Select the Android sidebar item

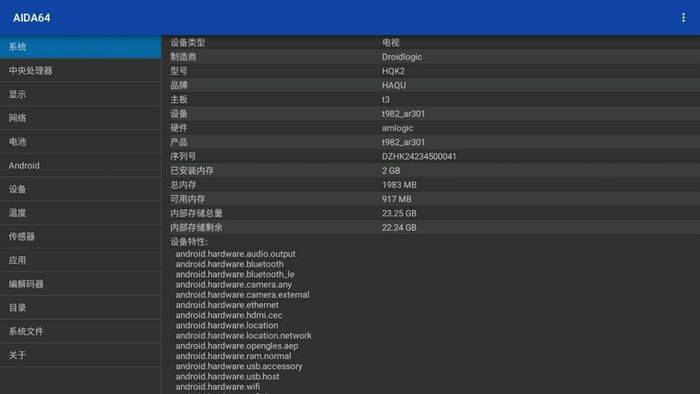[x=80, y=165]
